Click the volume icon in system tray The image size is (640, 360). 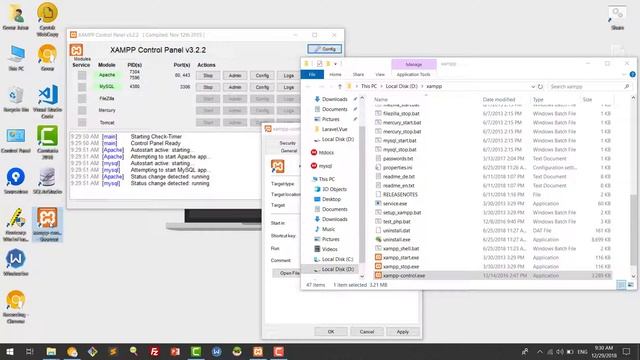click(560, 351)
